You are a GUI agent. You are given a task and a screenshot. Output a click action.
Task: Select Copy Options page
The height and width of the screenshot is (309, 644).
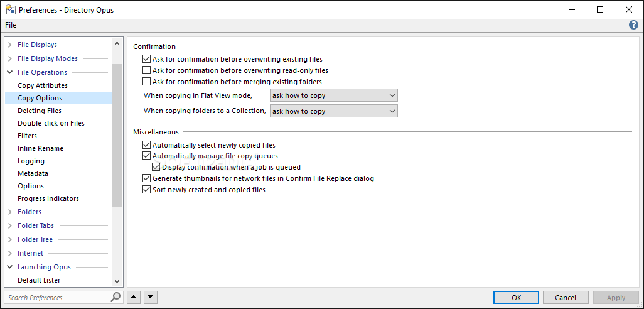point(58,98)
